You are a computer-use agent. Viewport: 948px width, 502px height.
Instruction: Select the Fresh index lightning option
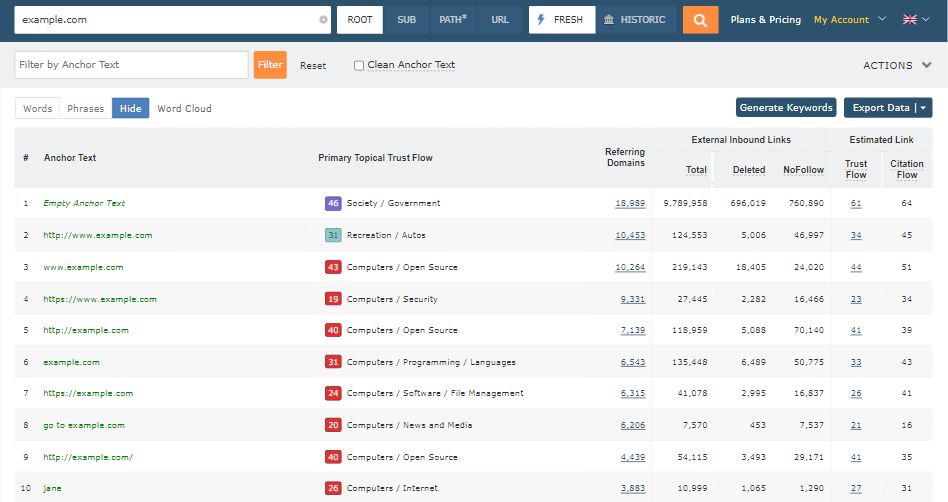[560, 19]
